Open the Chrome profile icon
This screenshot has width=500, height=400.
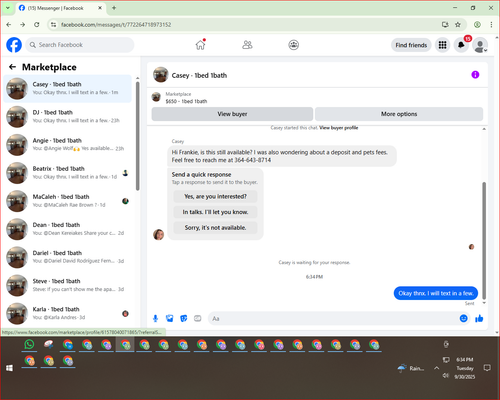click(x=477, y=24)
